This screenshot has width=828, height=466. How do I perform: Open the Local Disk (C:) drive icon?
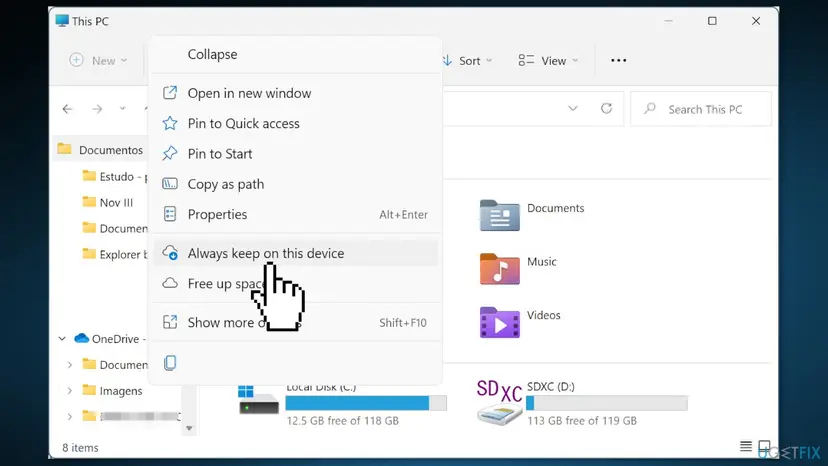pos(258,400)
